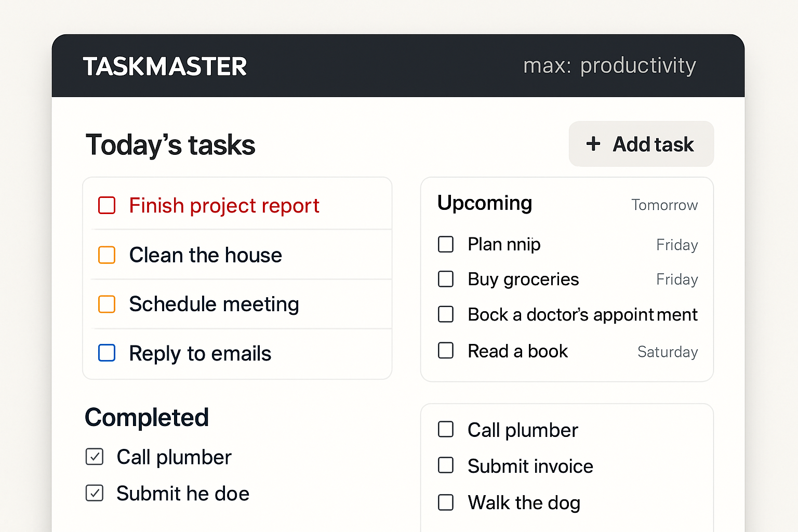
Task: Check off Buy groceries in Upcoming
Action: (x=446, y=279)
